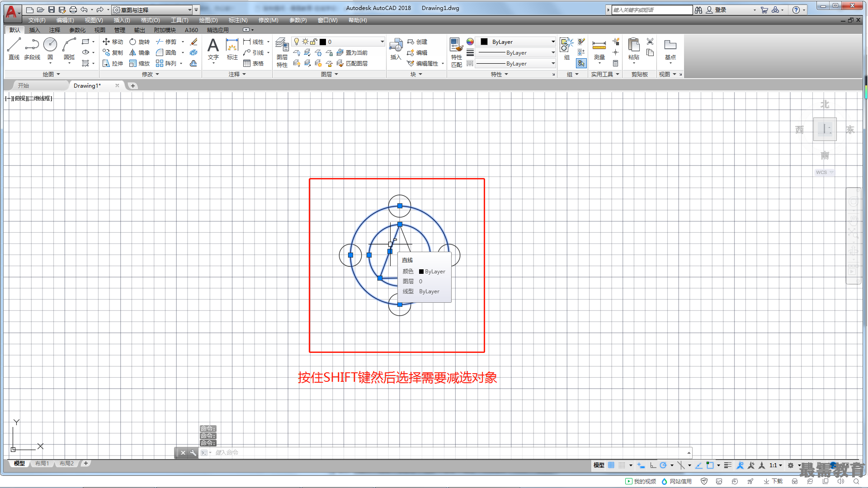Image resolution: width=868 pixels, height=488 pixels.
Task: Click the Trim (修剪) tool
Action: (166, 42)
